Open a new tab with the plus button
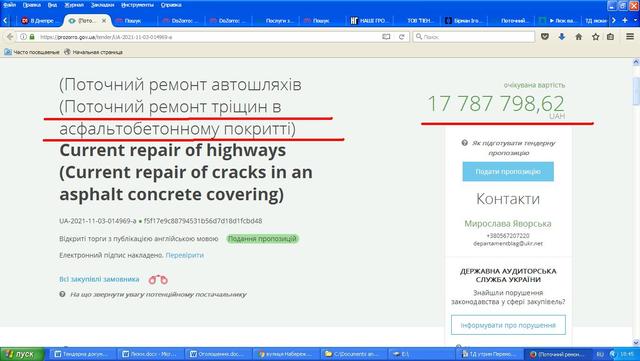The image size is (640, 361). [624, 20]
